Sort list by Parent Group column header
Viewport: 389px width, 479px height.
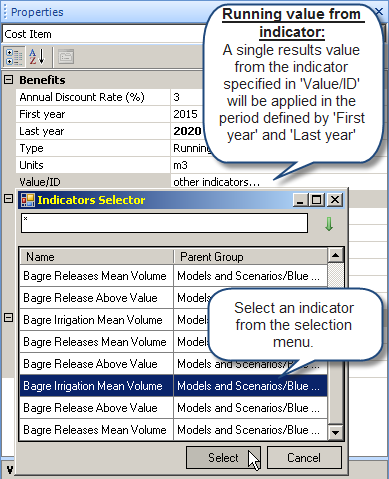tap(250, 257)
